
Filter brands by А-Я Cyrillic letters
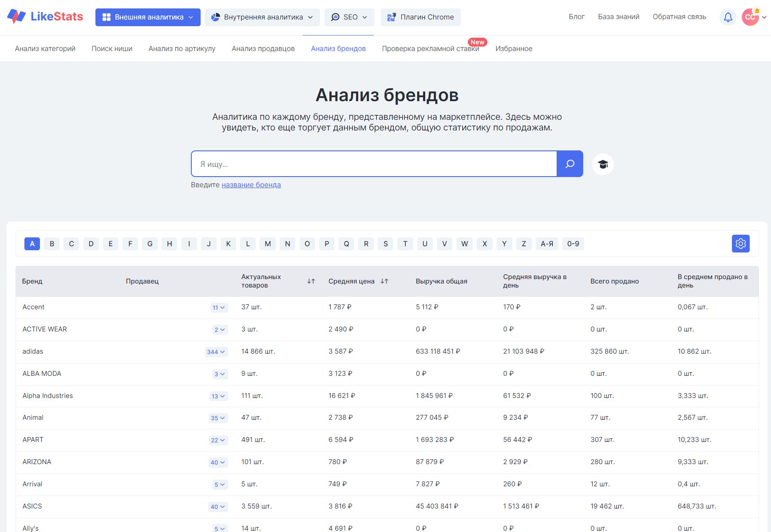[x=547, y=244]
